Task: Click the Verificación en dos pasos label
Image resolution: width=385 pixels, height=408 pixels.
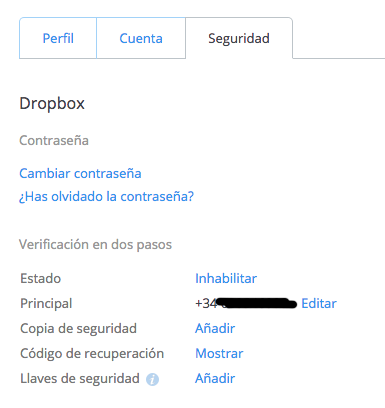Action: (96, 244)
